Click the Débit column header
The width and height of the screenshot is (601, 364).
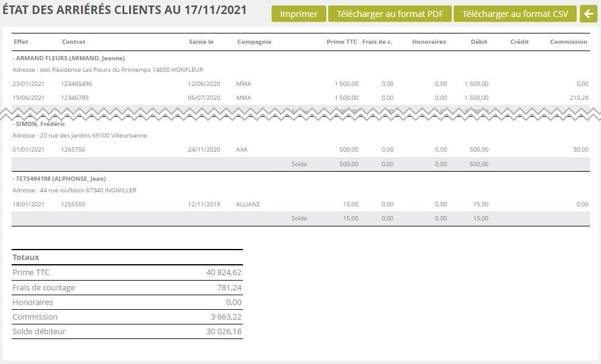tap(479, 42)
